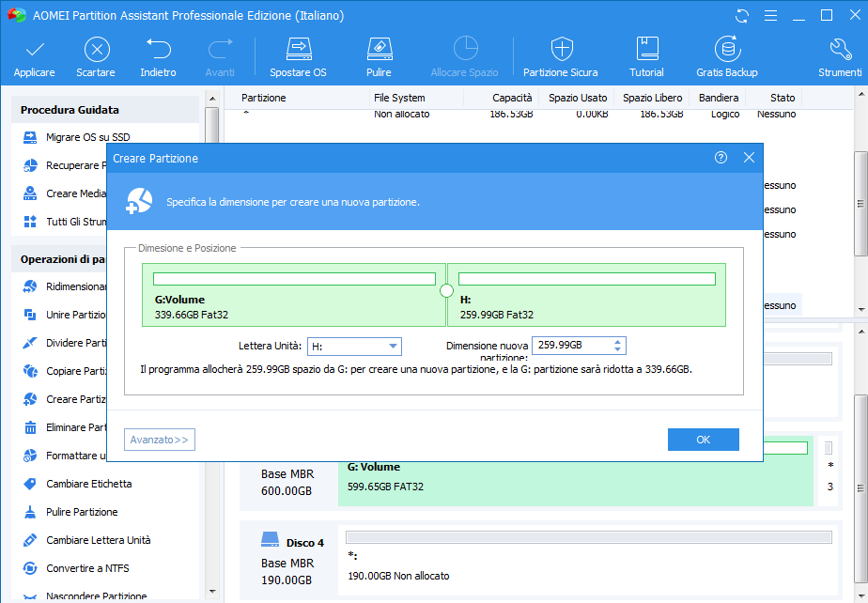Screen dimensions: 868x603
Task: Click the help icon in Creare Partizione dialog
Action: coord(721,158)
